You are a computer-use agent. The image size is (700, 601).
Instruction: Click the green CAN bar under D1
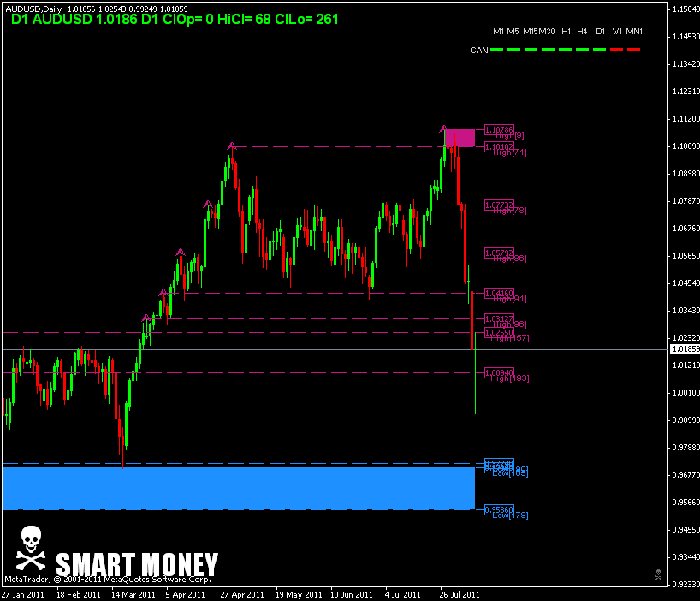(600, 50)
